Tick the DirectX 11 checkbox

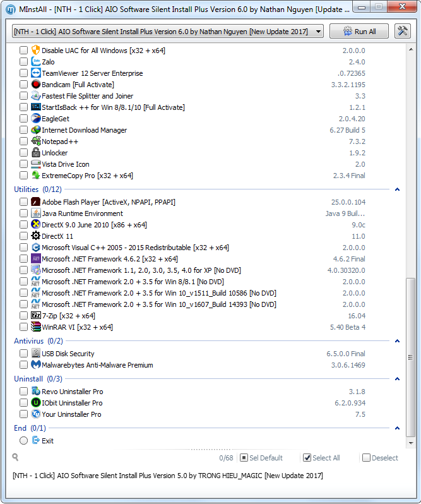(x=23, y=236)
